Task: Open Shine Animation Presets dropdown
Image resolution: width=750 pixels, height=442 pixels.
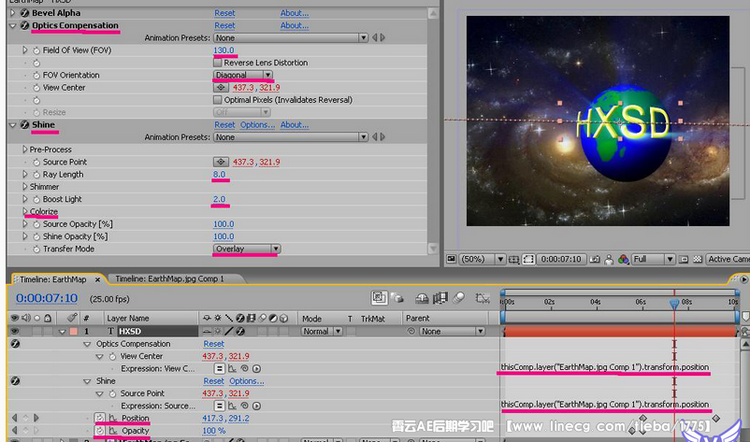Action: 291,137
